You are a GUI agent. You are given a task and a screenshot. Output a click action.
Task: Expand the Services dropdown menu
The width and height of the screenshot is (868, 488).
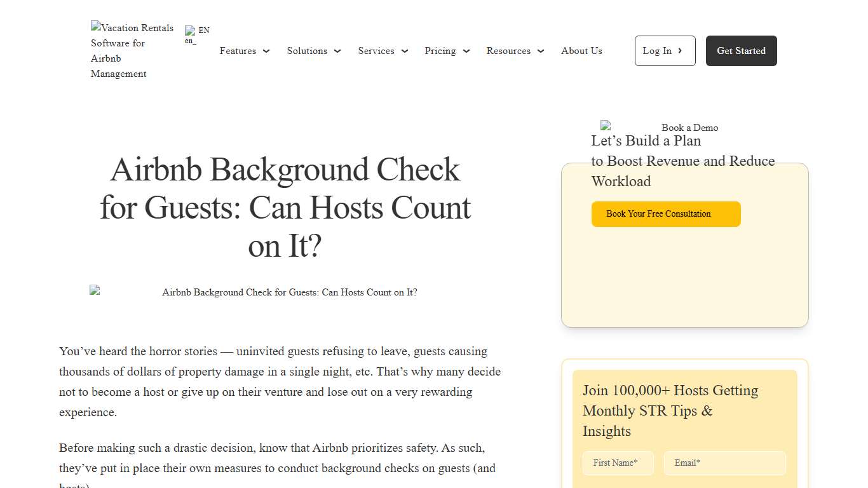pos(383,51)
